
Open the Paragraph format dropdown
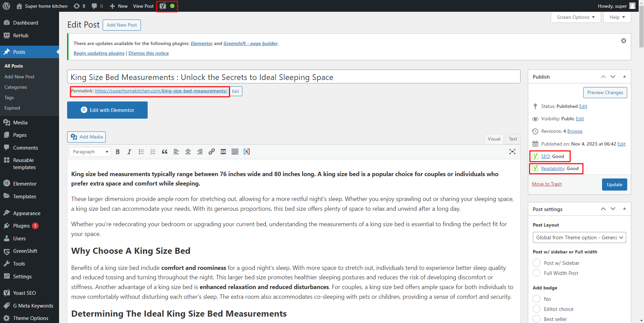pyautogui.click(x=90, y=152)
